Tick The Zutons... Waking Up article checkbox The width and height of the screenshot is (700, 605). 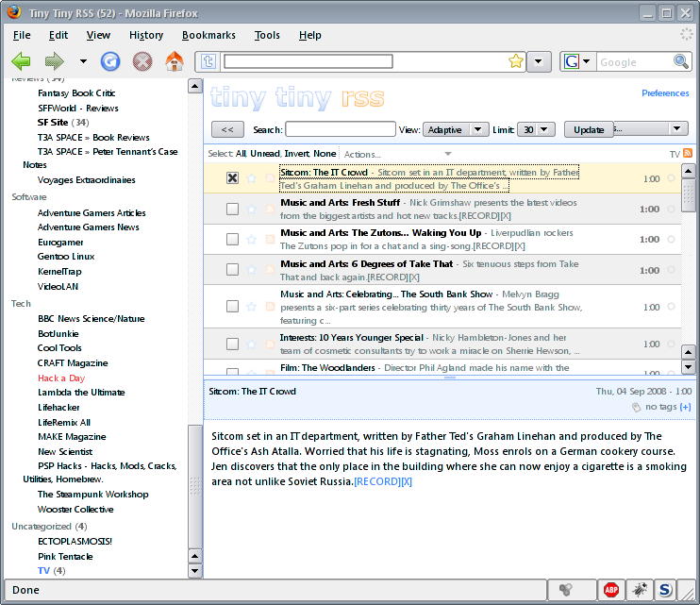click(232, 241)
